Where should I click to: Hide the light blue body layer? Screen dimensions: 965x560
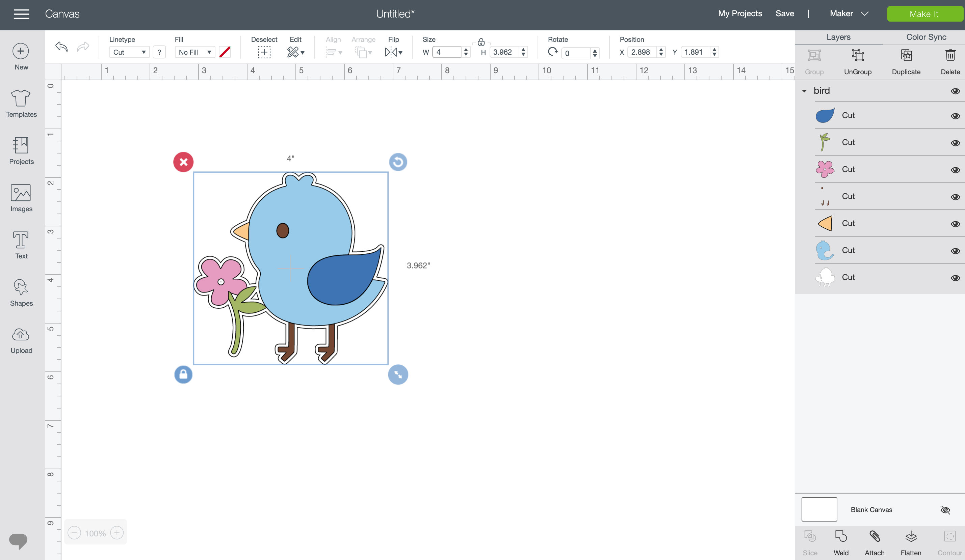(955, 251)
